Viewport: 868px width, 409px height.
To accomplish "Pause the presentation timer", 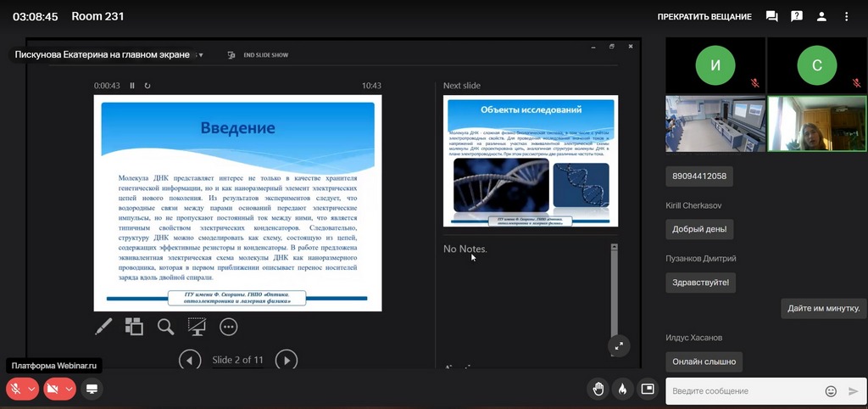I will (x=132, y=86).
